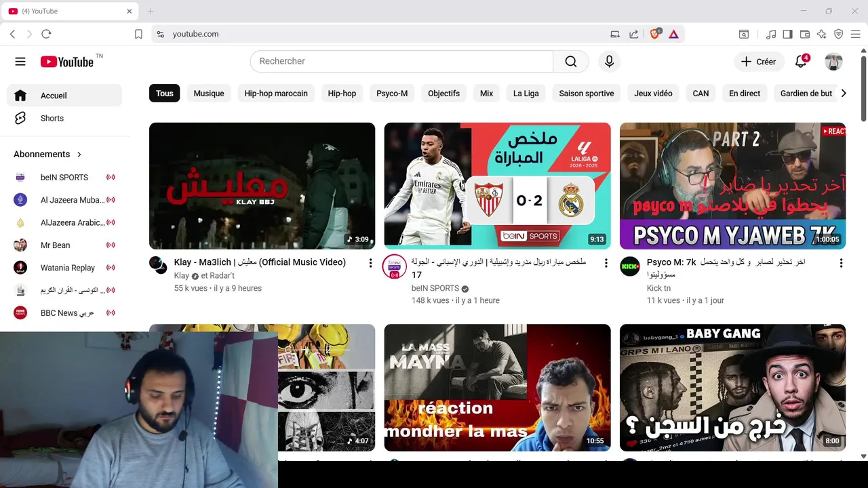
Task: Click the share page icon in address bar
Action: (633, 34)
